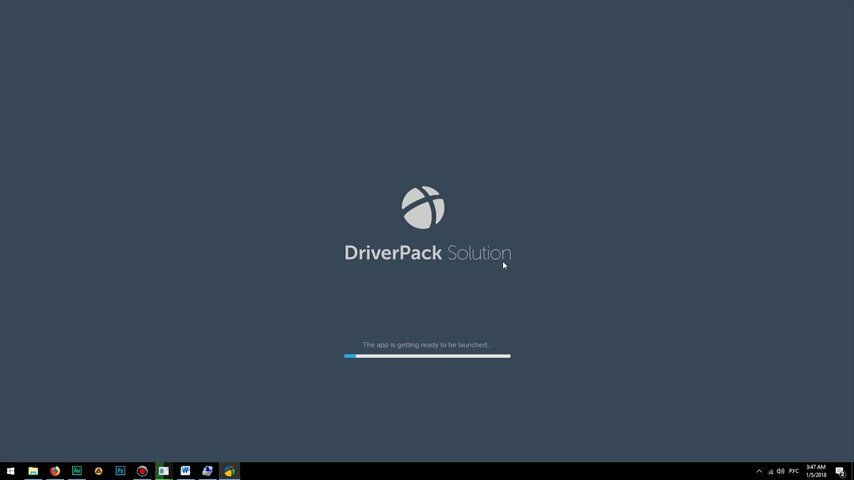This screenshot has height=480, width=854.
Task: Click 'The app is getting ready' message
Action: click(x=427, y=345)
